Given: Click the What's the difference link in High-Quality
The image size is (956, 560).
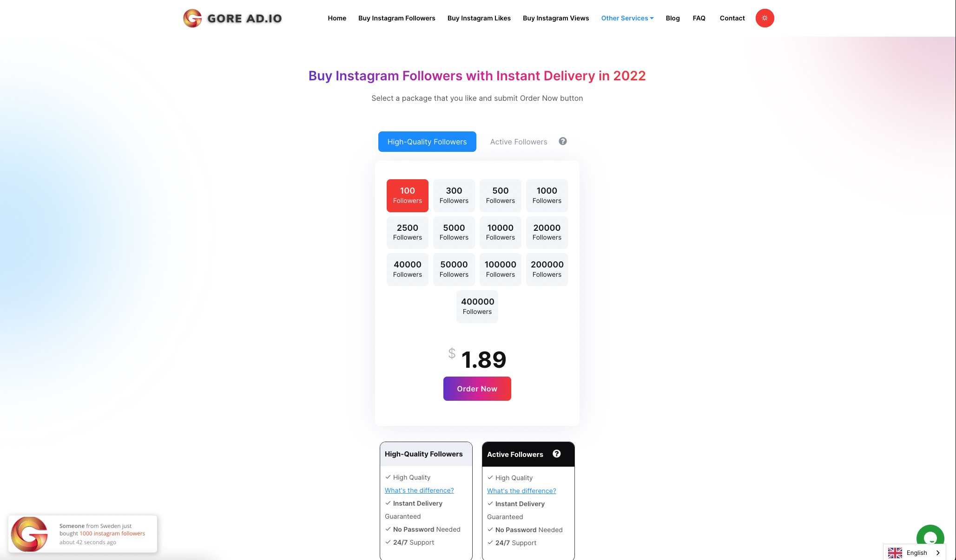Looking at the screenshot, I should [x=419, y=490].
